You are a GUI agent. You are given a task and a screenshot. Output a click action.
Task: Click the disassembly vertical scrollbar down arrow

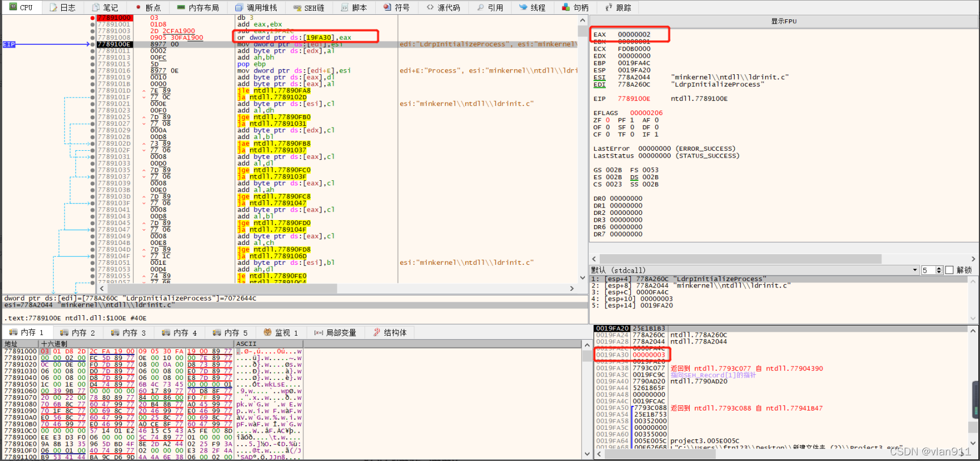583,278
